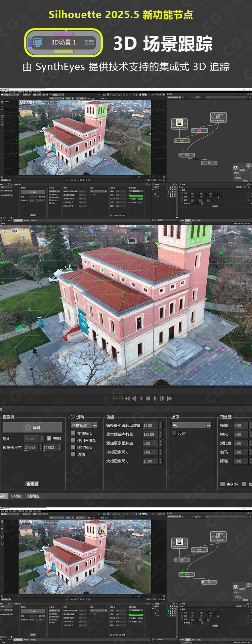Uncheck the 未知 focal length checkbox
The width and height of the screenshot is (252, 644).
pos(49,438)
